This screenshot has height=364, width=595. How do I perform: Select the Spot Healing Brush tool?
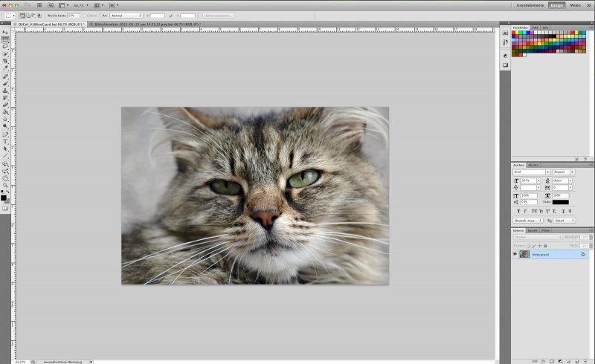tap(5, 77)
